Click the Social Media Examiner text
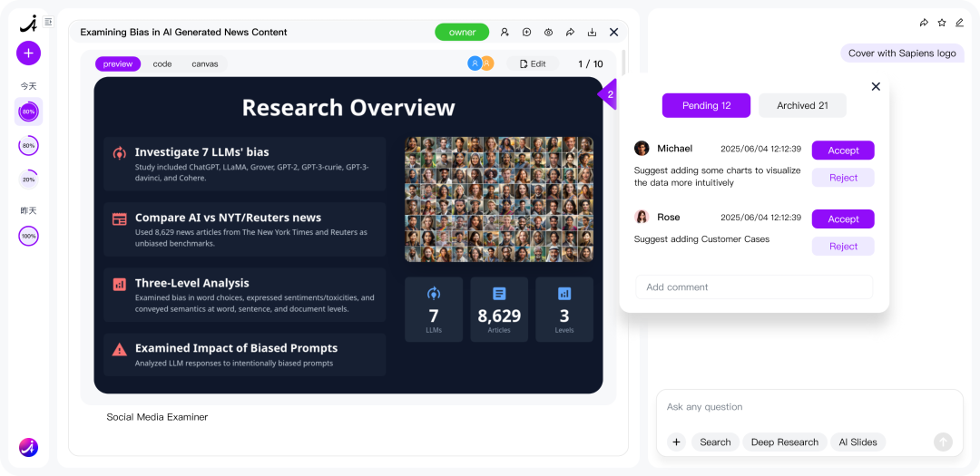Image resolution: width=980 pixels, height=476 pixels. tap(157, 417)
